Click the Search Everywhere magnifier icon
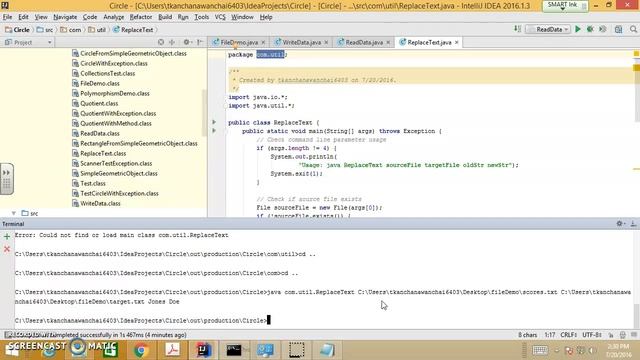This screenshot has height=360, width=640. [x=633, y=29]
